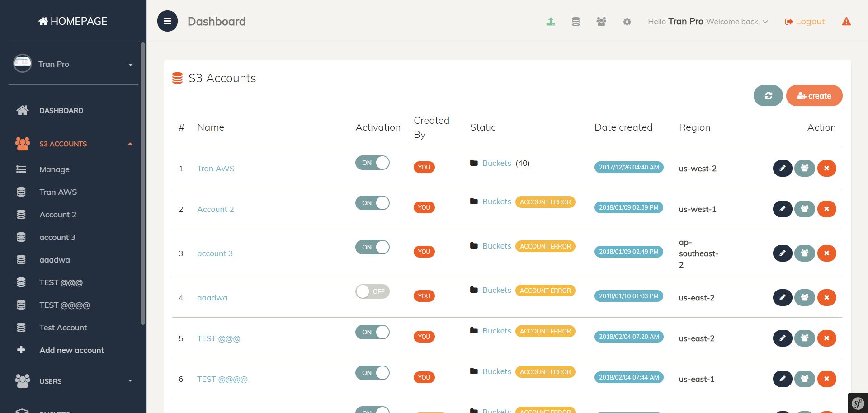Viewport: 868px width, 413px height.
Task: Open the database icon in top bar
Action: (x=576, y=21)
